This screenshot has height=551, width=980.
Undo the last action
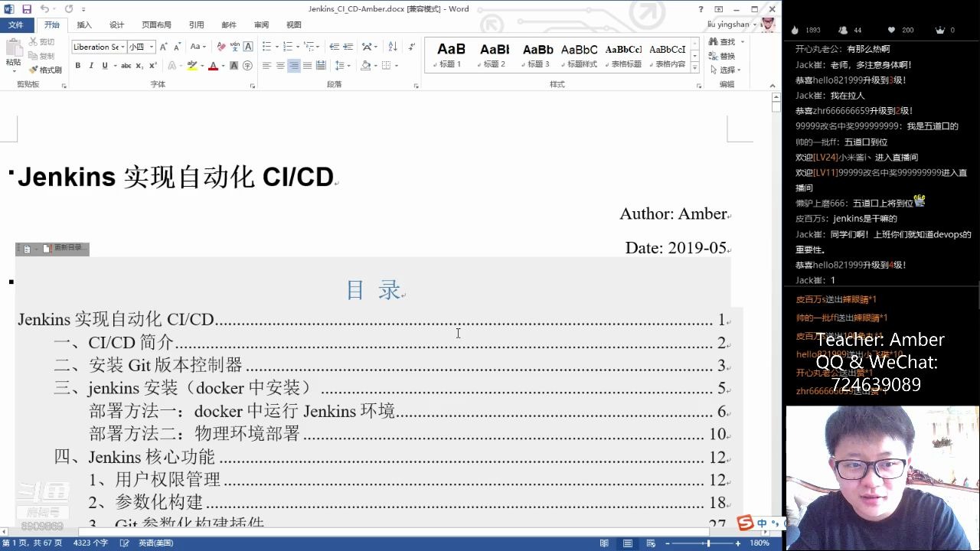pos(44,9)
